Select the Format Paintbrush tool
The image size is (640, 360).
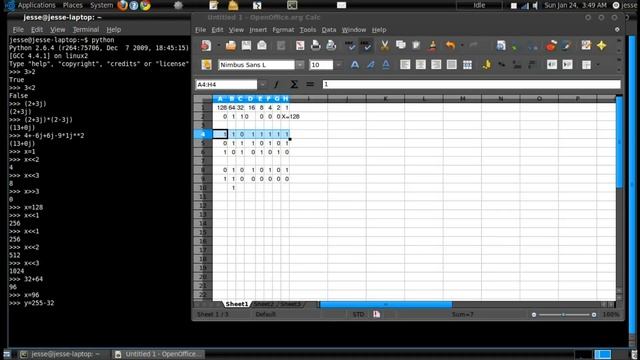pos(433,45)
